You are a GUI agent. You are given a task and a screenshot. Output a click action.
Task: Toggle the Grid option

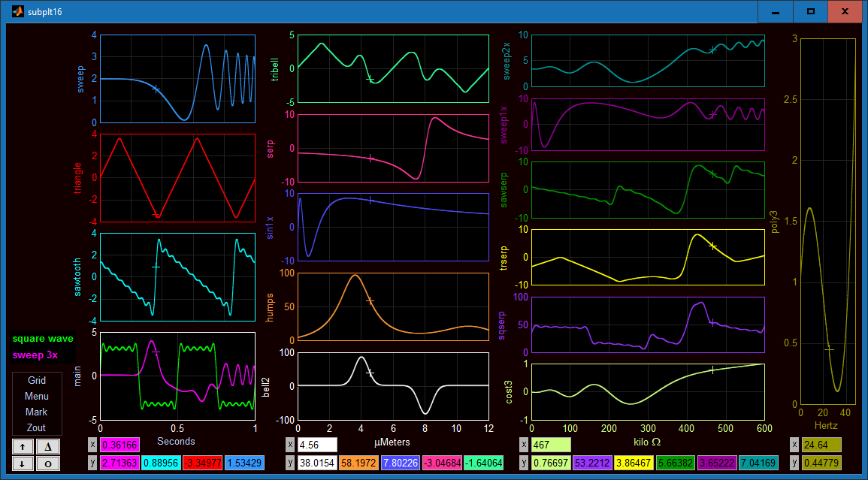coord(37,380)
